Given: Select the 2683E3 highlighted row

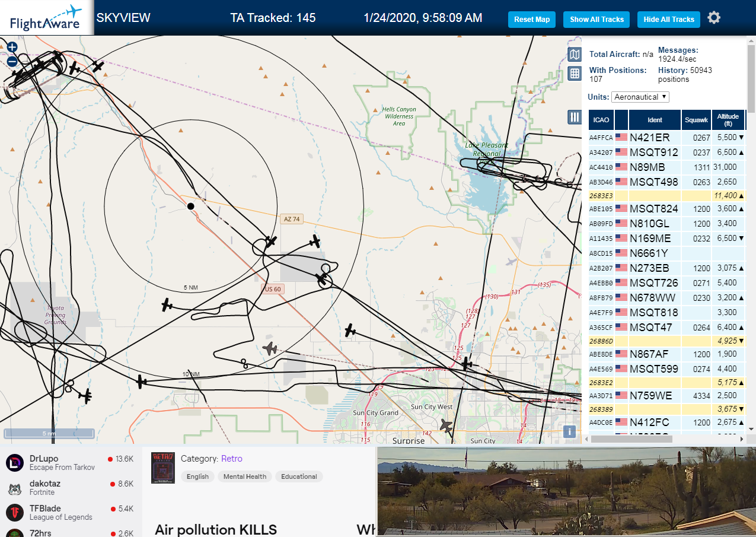Looking at the screenshot, I should coord(666,195).
